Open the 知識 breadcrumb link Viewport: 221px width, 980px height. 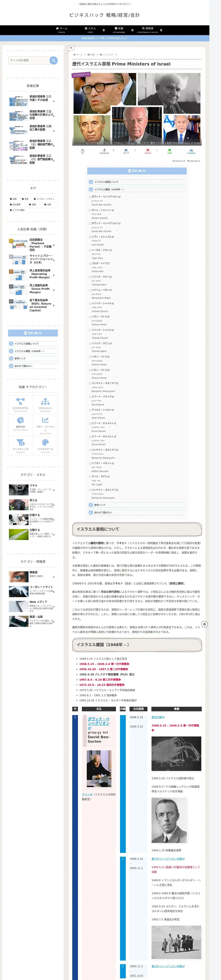[93, 55]
